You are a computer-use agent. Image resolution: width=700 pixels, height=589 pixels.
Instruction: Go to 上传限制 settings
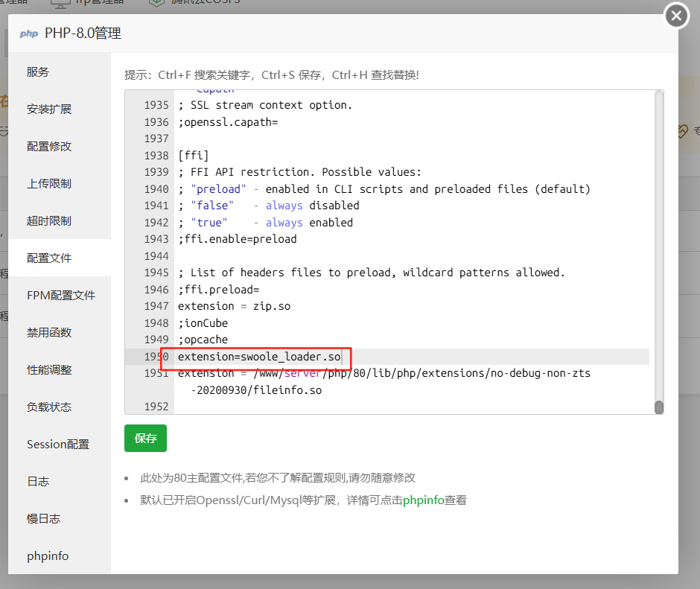(49, 184)
